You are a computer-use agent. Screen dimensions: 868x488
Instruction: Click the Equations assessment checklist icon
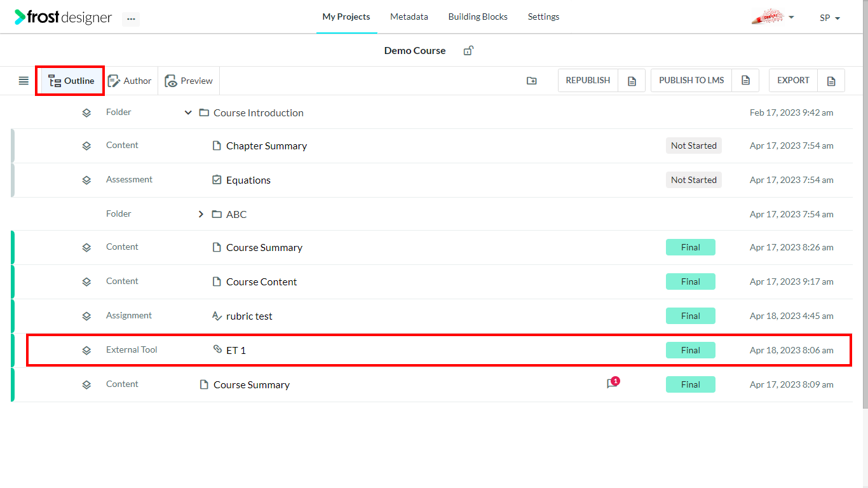[217, 180]
